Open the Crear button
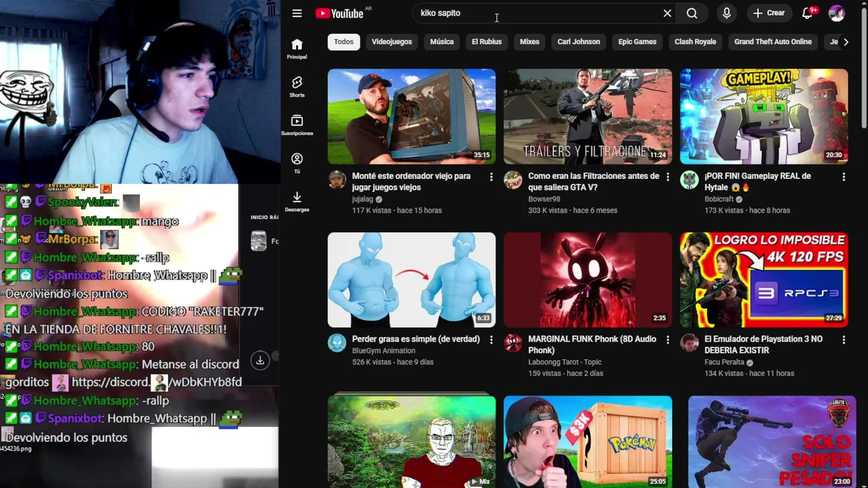Viewport: 868px width, 488px height. click(769, 13)
